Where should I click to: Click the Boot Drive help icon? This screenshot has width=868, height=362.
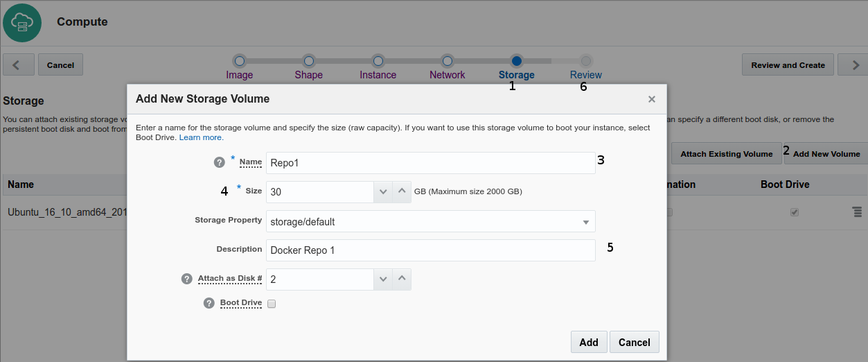(209, 303)
